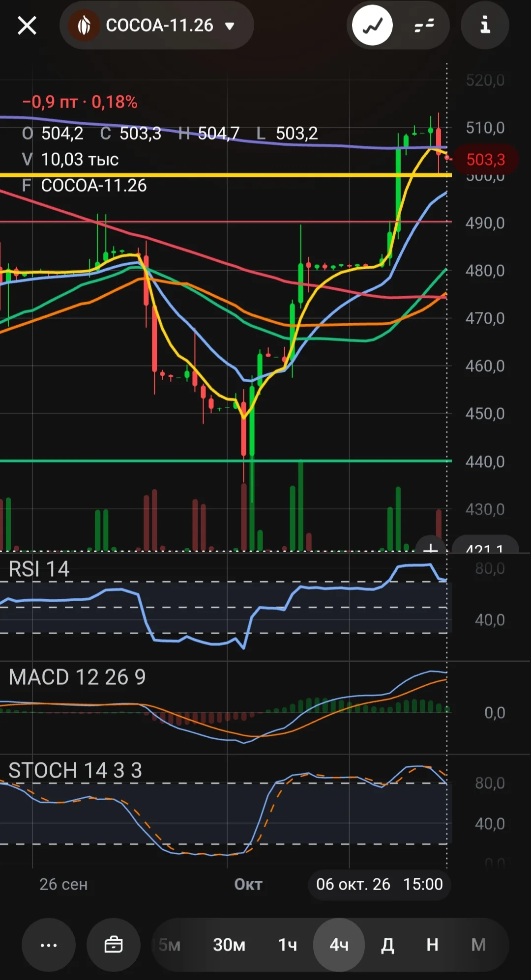Select the 30м timeframe
The image size is (531, 980).
click(229, 945)
